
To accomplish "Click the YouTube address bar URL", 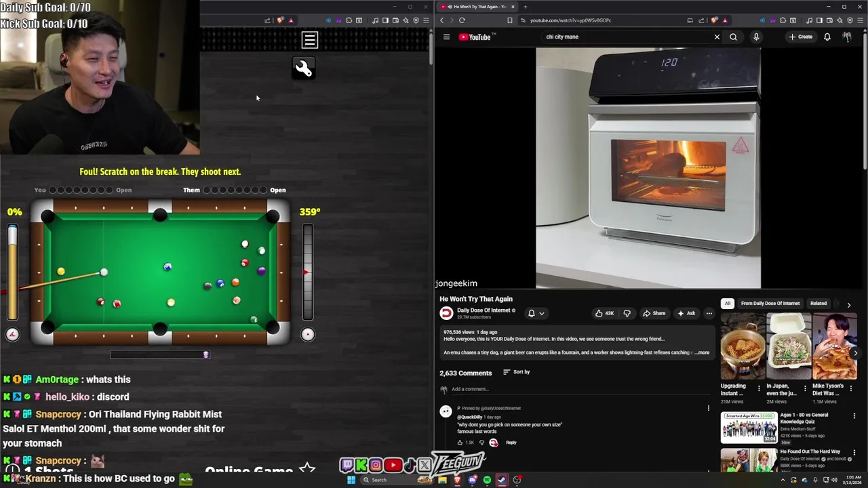I will click(x=571, y=20).
